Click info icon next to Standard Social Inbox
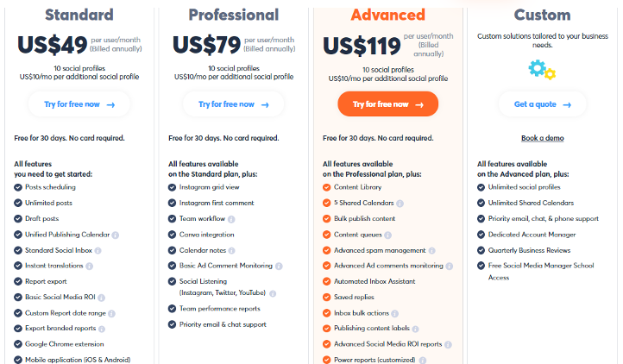623x364 pixels. pos(98,251)
